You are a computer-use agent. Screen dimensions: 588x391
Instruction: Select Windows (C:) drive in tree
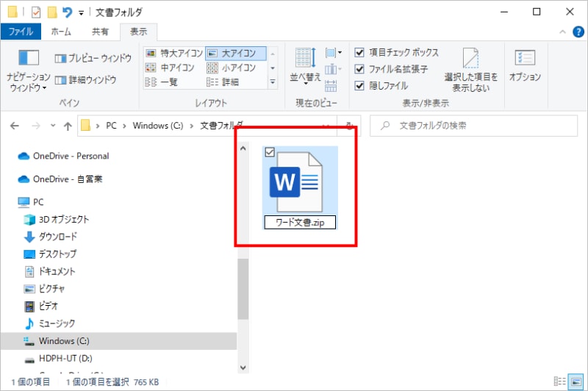tap(118, 341)
